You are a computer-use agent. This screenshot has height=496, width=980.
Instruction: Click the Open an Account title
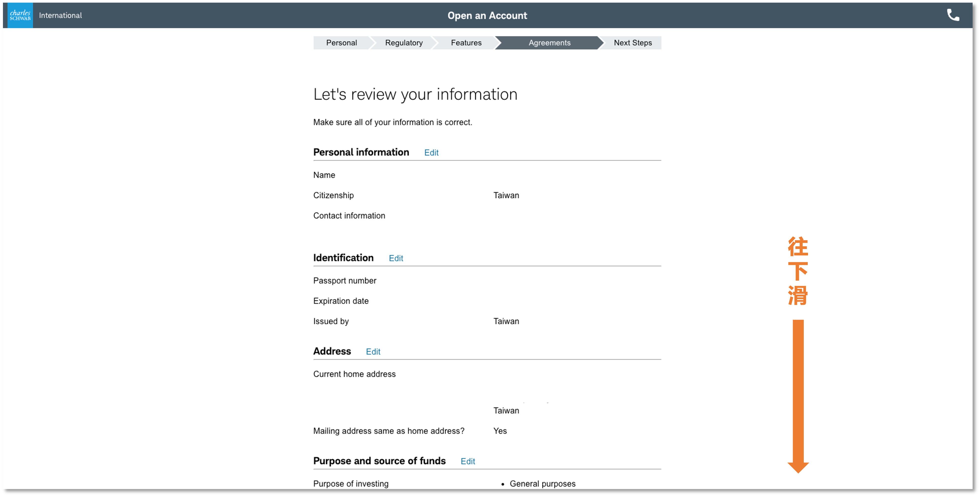(x=487, y=15)
